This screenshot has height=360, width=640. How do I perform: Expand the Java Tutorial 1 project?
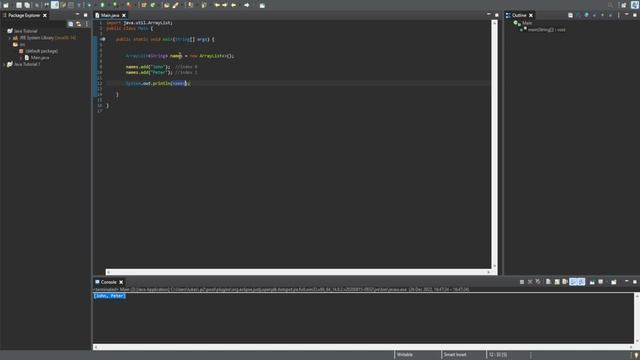click(x=4, y=64)
